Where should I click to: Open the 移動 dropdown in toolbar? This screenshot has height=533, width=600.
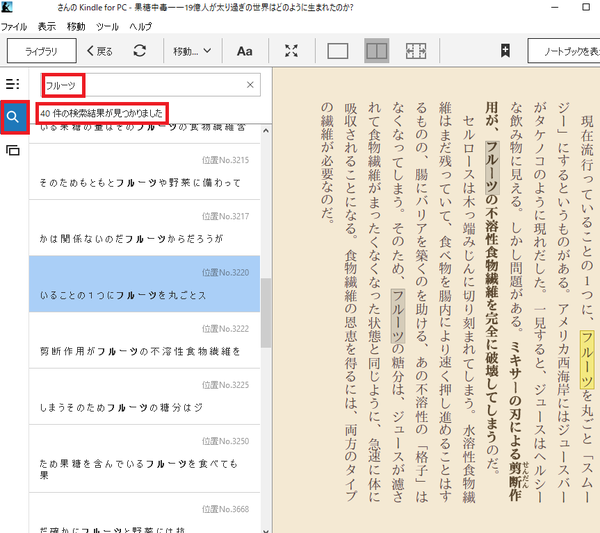(192, 51)
